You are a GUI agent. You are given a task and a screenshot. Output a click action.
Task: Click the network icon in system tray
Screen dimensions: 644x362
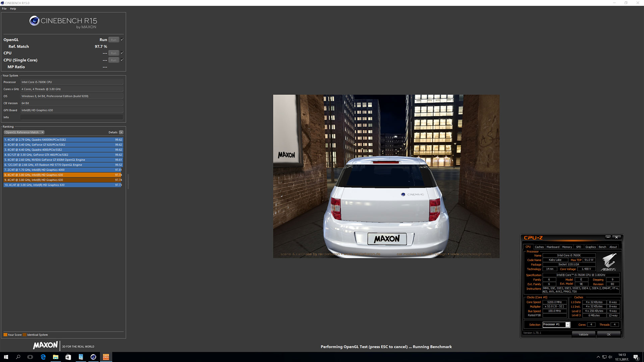tap(604, 357)
